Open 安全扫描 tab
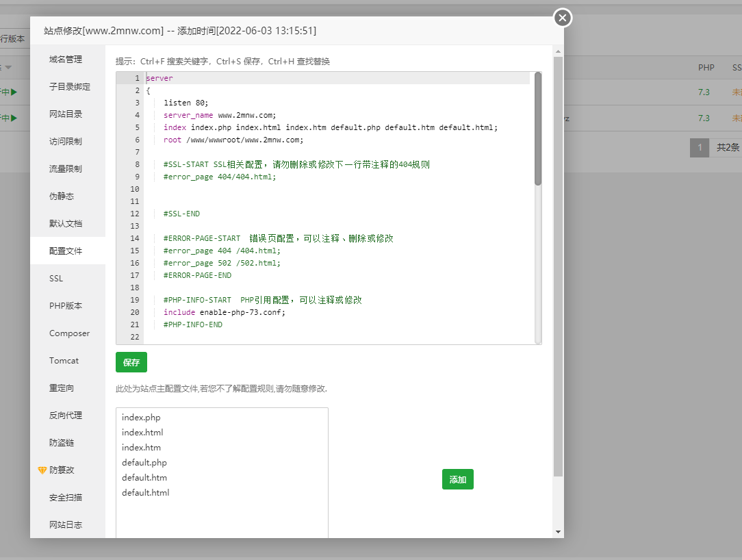This screenshot has width=742, height=560. click(68, 498)
